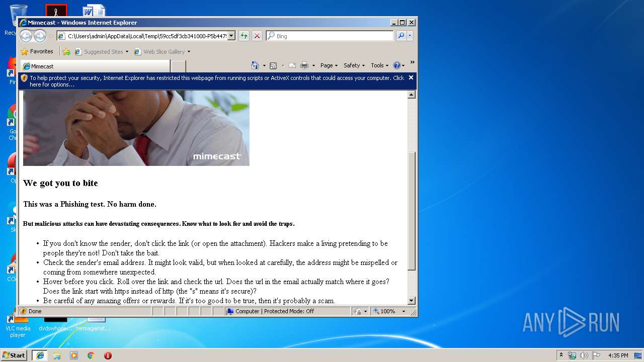Open Chrome from the taskbar
The height and width of the screenshot is (362, 644).
pos(91,355)
